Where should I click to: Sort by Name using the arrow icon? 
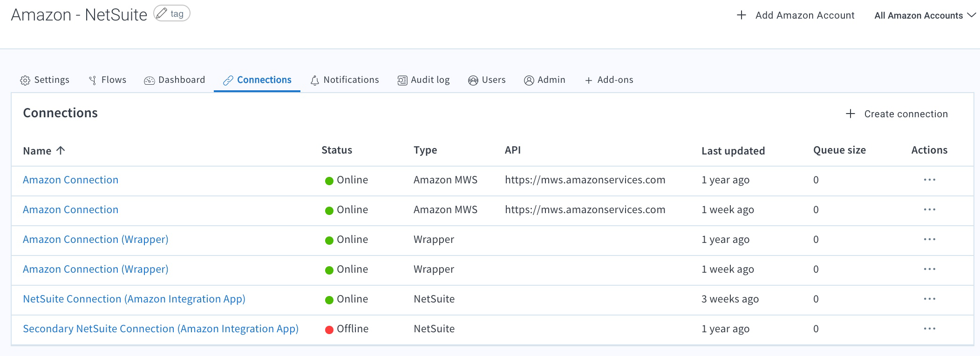61,150
